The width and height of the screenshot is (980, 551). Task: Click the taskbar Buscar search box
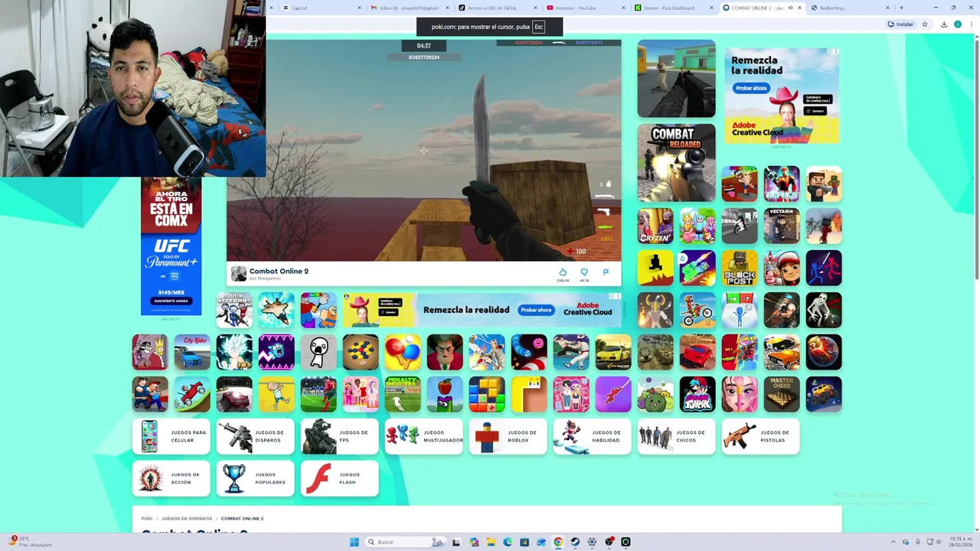click(406, 542)
